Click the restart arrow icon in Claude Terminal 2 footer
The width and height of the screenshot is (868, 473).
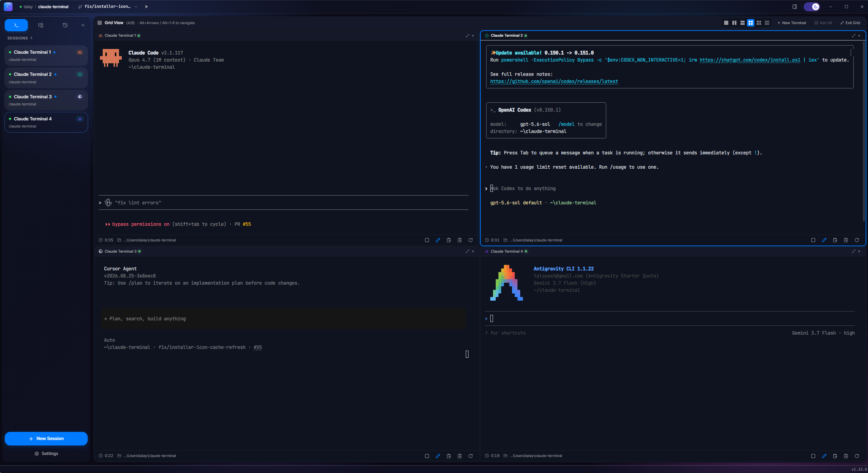857,240
